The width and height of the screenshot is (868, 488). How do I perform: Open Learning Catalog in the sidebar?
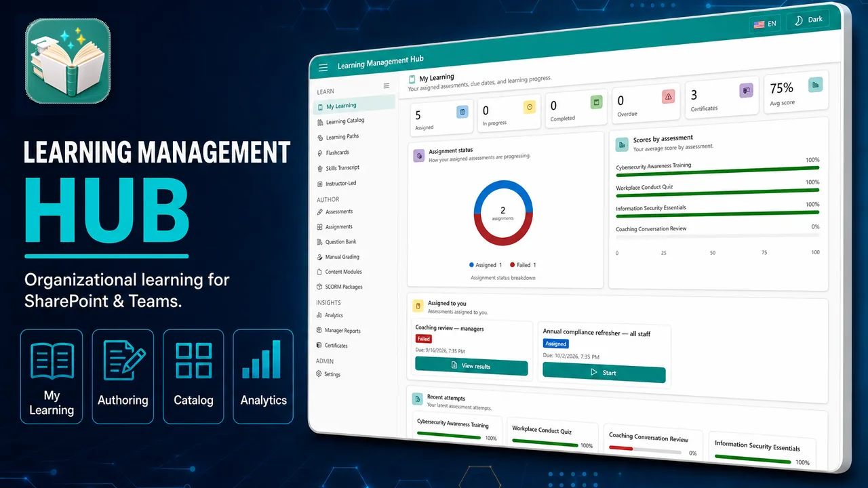340,121
